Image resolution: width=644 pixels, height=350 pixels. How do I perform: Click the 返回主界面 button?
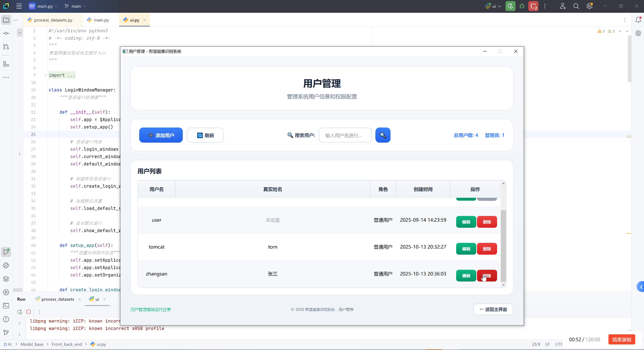tap(493, 309)
